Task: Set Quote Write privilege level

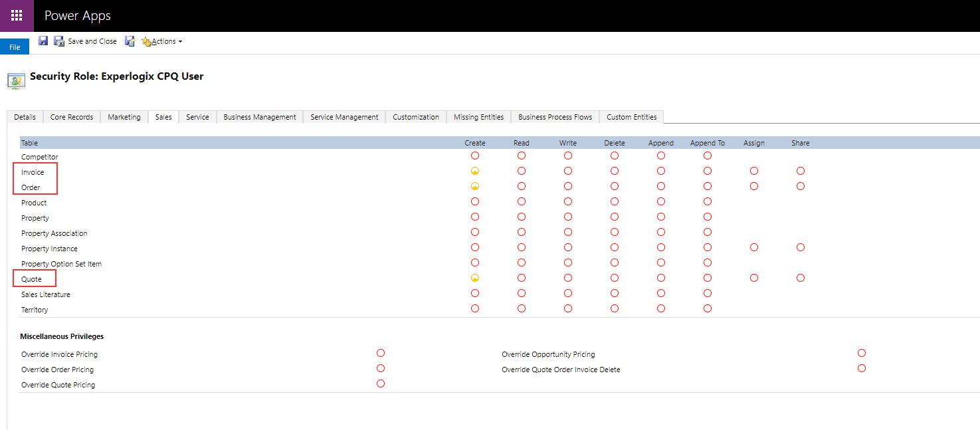Action: tap(568, 278)
